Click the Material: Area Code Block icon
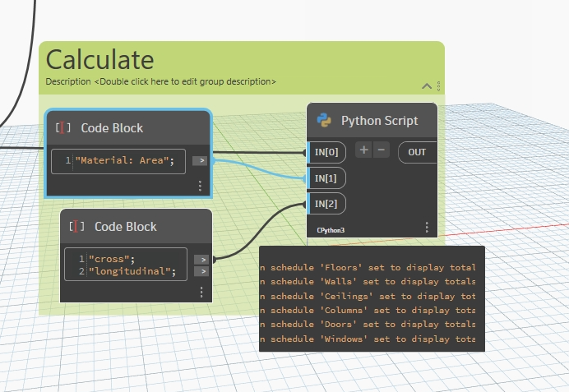This screenshot has width=569, height=392. coord(62,127)
